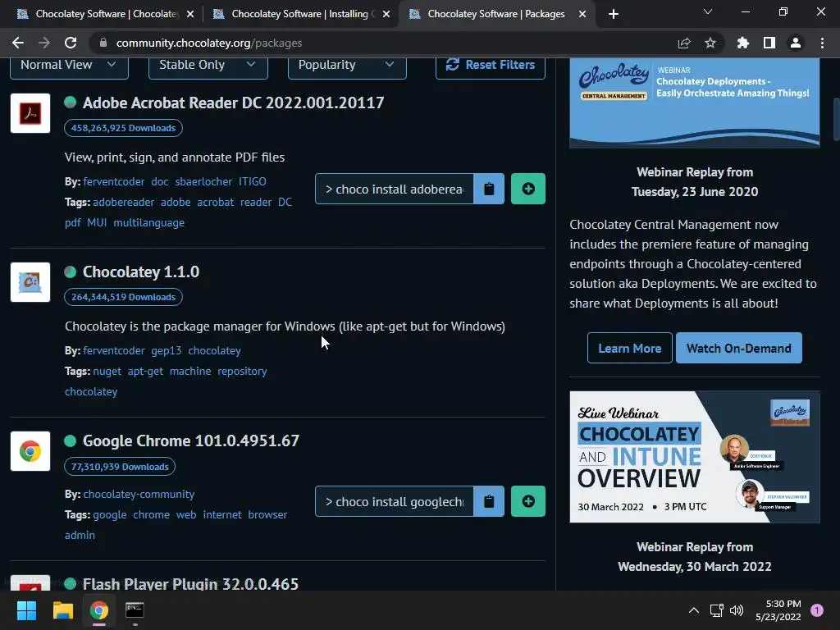Open the chocolatey-community author link
The image size is (840, 630).
(x=139, y=494)
